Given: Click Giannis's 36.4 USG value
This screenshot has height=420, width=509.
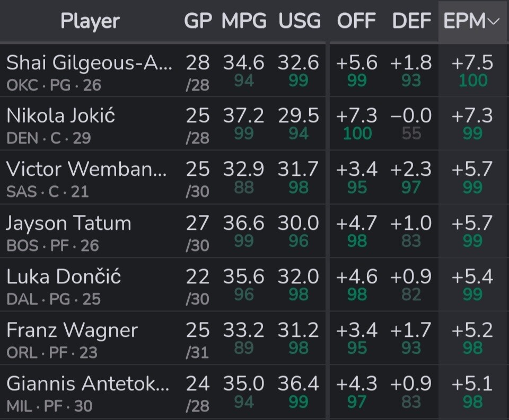Looking at the screenshot, I should click(298, 383).
